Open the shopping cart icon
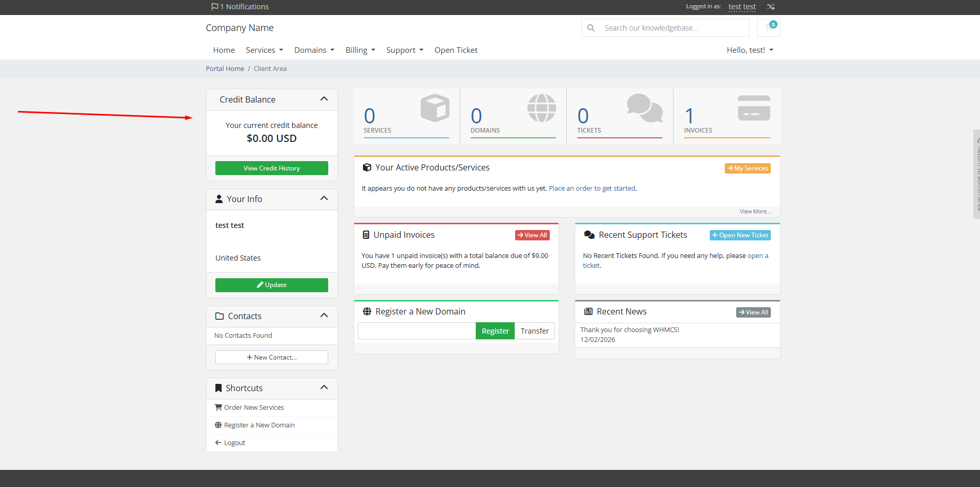980x487 pixels. (768, 27)
